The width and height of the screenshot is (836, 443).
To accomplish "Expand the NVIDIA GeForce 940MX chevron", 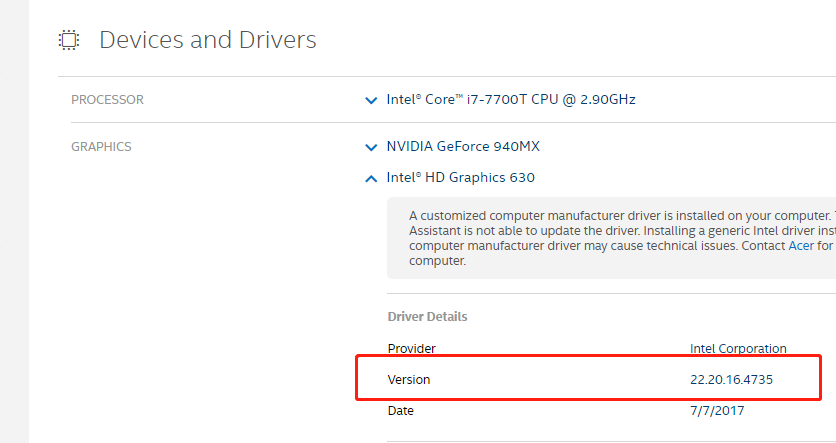I will click(x=372, y=147).
